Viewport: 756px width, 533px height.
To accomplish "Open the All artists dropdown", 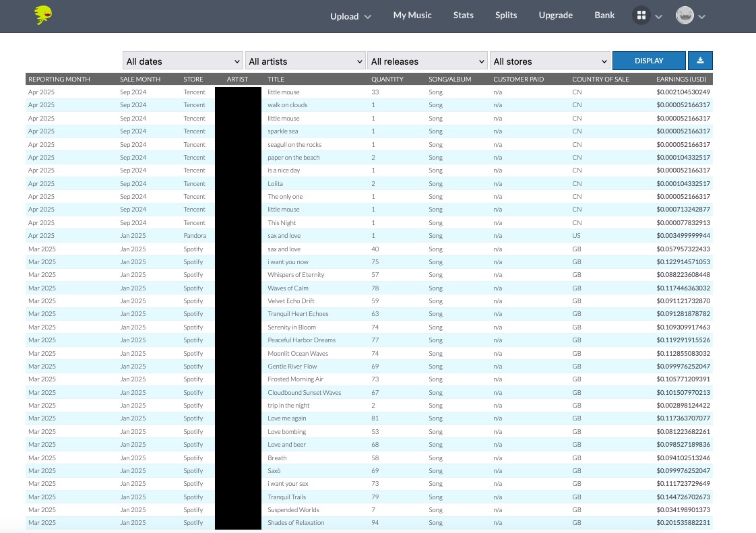I will (x=305, y=61).
